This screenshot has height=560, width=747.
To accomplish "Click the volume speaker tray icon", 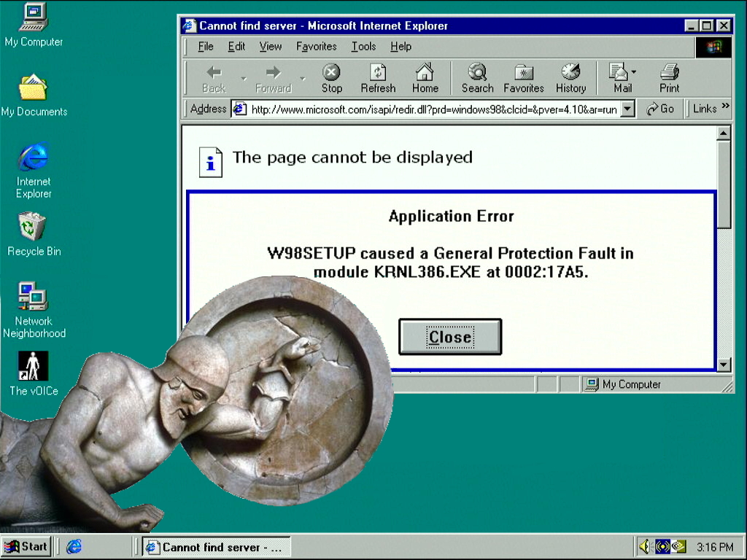I will [x=645, y=547].
